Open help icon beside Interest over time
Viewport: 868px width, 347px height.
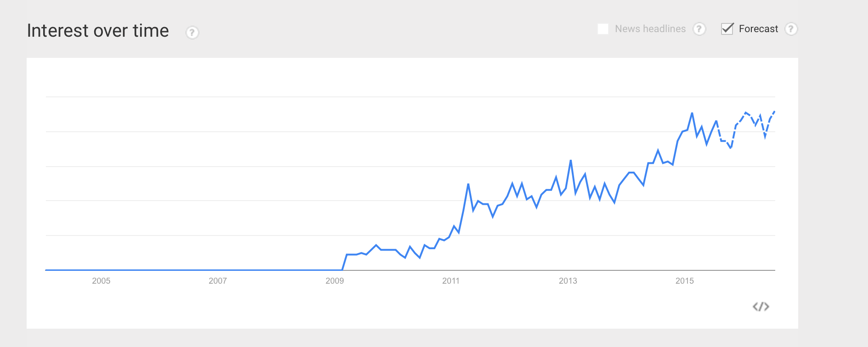(192, 33)
